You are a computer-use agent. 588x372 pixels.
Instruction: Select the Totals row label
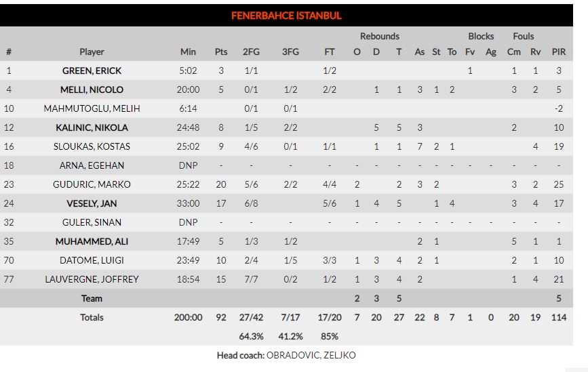click(x=92, y=318)
